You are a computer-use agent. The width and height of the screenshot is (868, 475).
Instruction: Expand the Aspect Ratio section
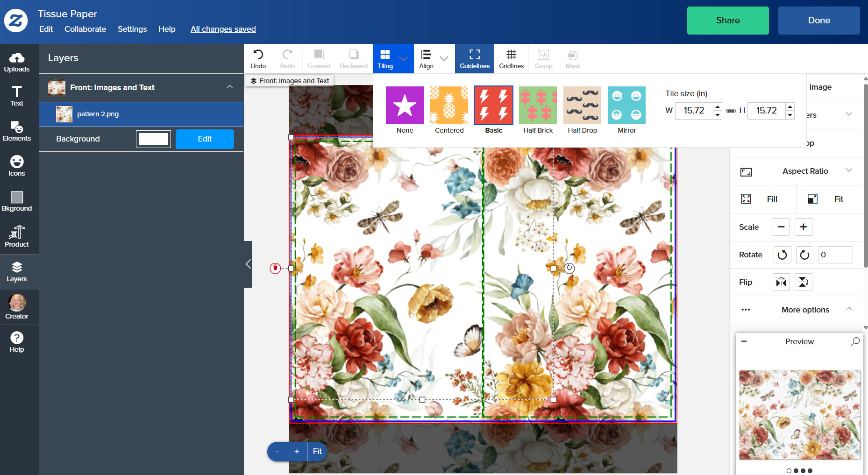click(849, 170)
